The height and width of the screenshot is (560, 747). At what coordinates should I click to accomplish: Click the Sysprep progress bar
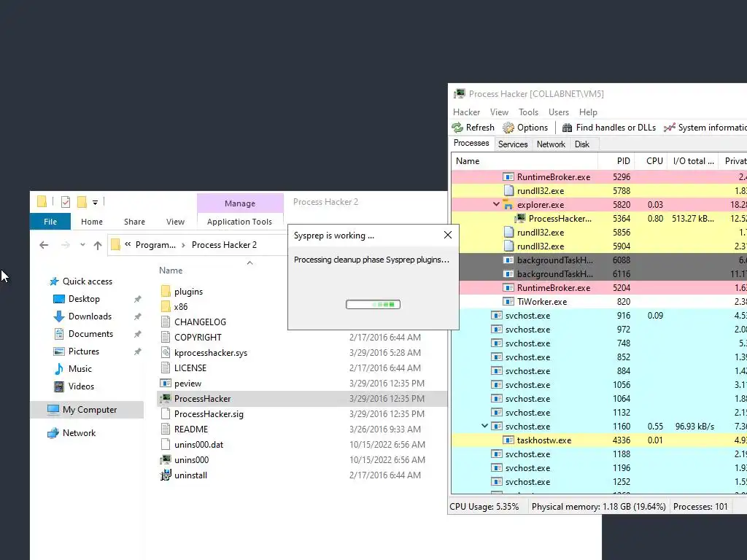(x=373, y=304)
